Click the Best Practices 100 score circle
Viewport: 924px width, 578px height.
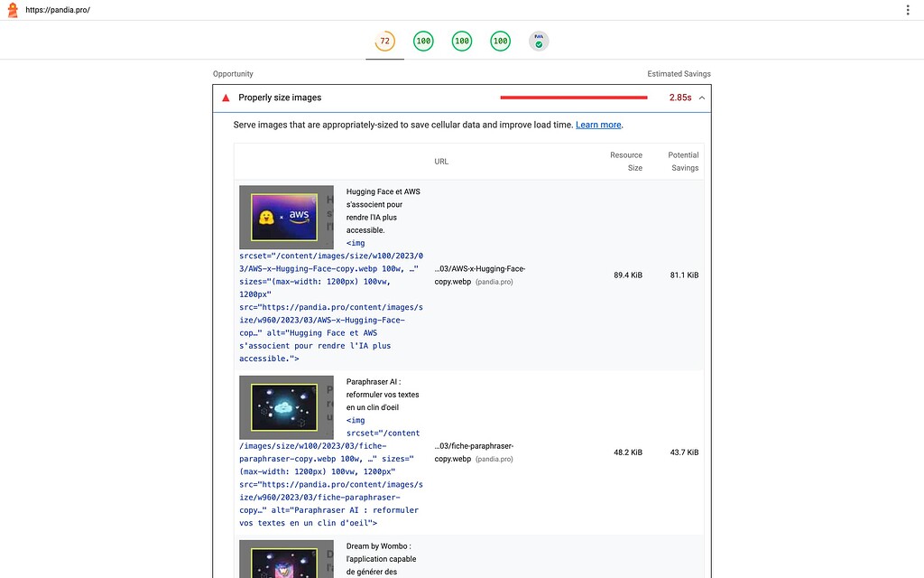click(x=462, y=41)
